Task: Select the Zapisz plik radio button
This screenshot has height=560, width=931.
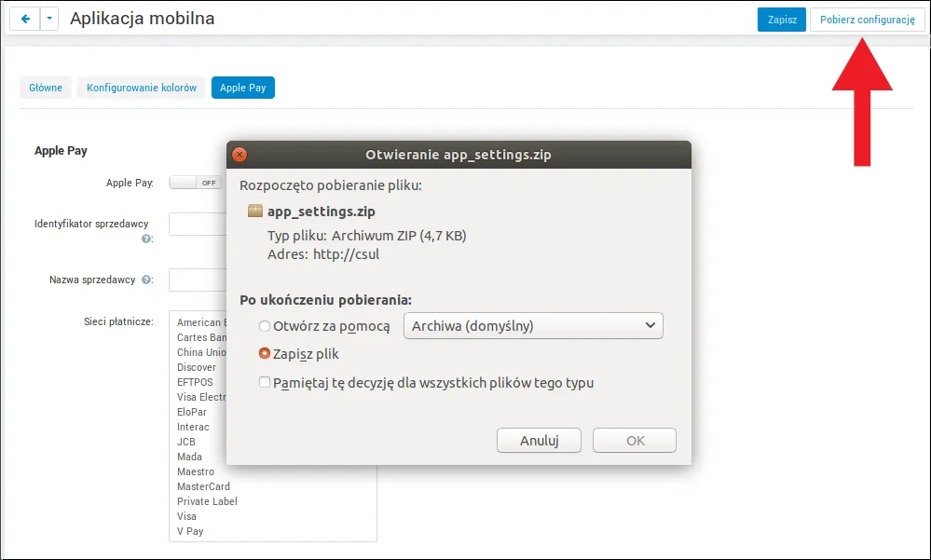Action: point(265,353)
